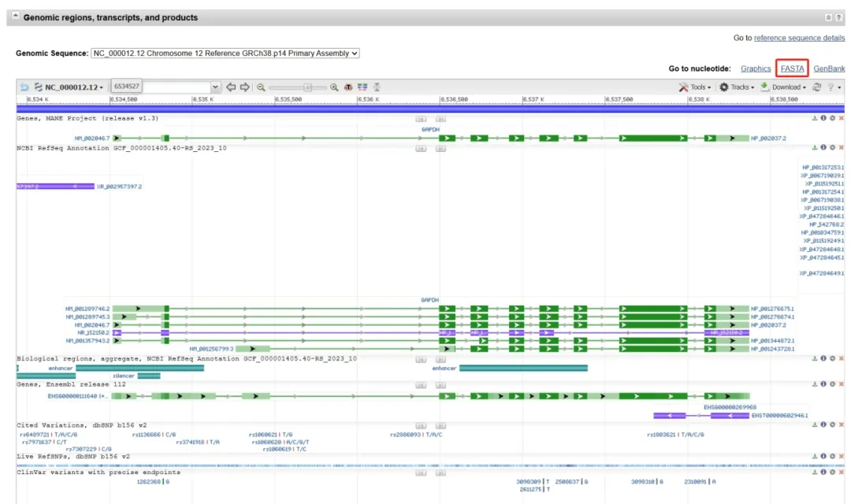Click the ATG zoom-to-sequence icon
The height and width of the screenshot is (504, 851).
click(348, 87)
